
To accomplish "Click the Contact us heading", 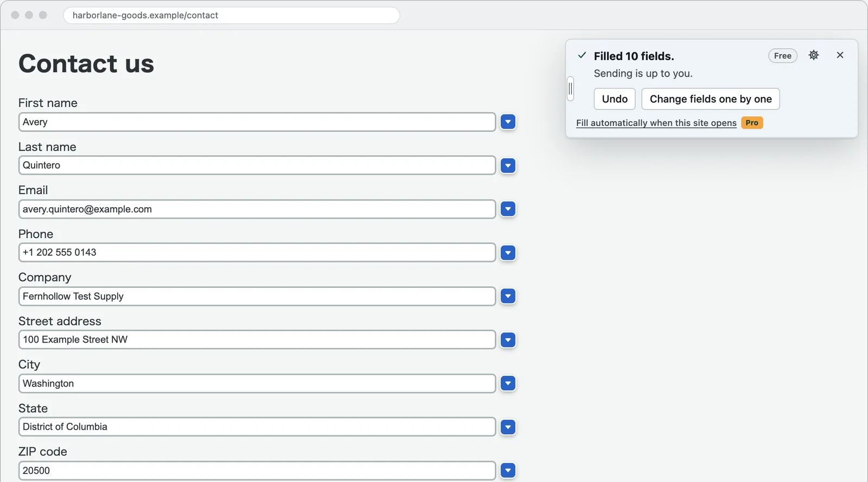I will click(x=86, y=63).
